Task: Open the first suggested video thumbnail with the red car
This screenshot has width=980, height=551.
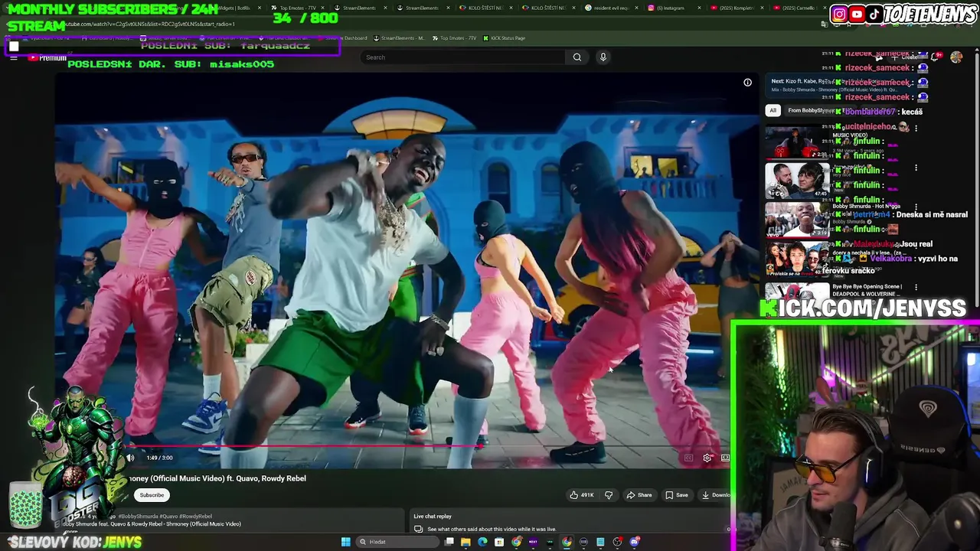Action: pos(797,142)
